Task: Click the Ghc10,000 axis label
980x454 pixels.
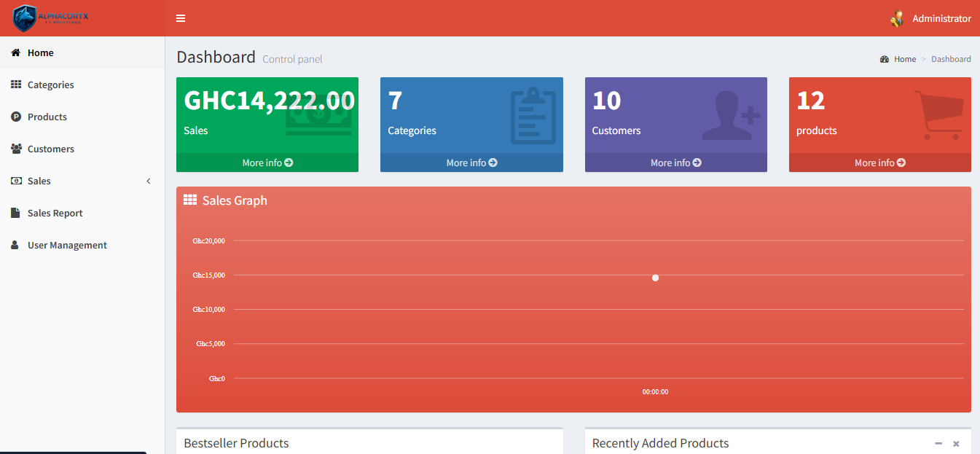Action: [x=208, y=309]
